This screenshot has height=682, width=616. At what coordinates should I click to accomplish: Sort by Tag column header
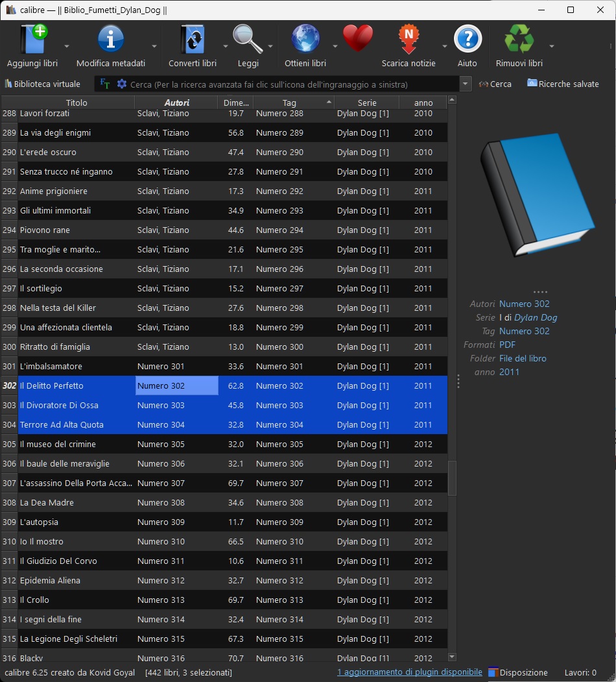coord(290,103)
